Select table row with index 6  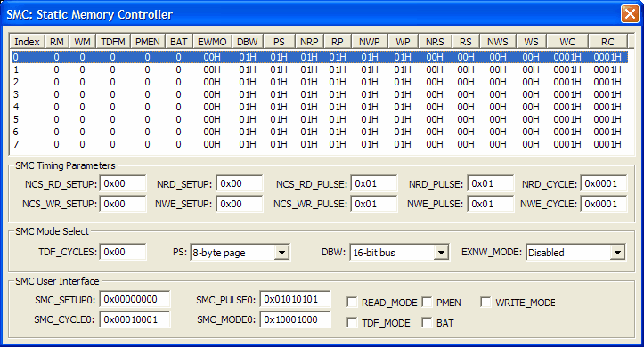tap(319, 132)
